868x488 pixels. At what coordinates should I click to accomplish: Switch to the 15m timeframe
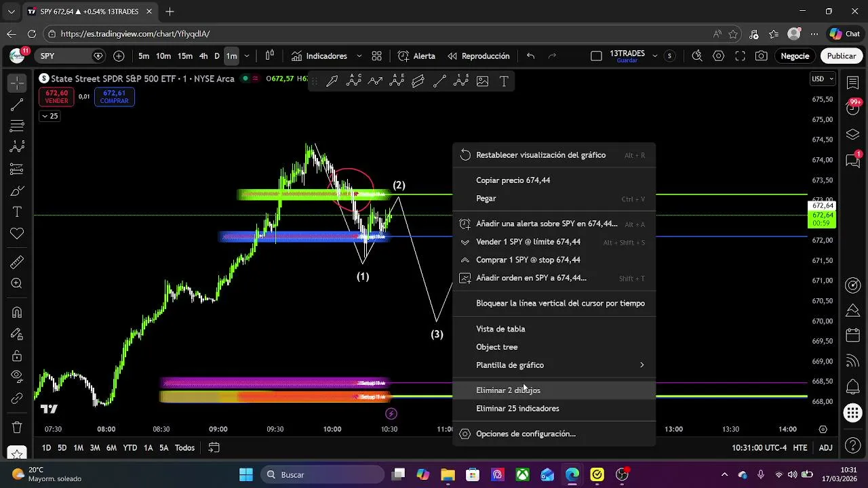[185, 56]
